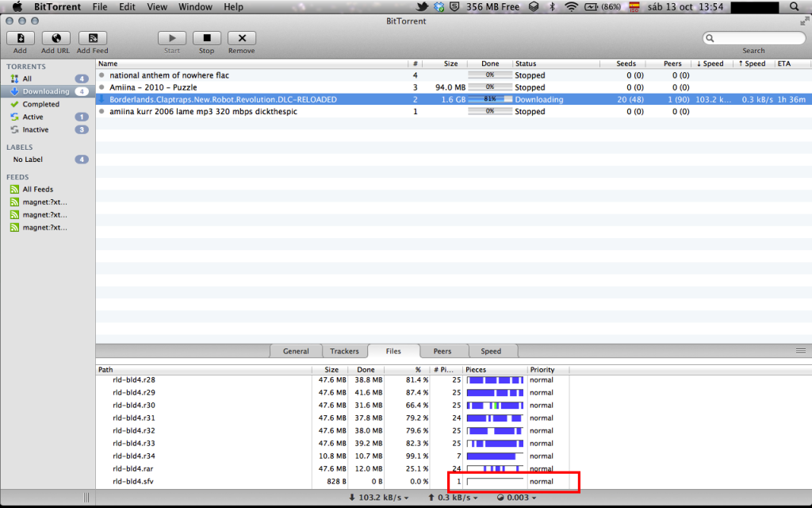The image size is (812, 508).
Task: Select the Downloading sidebar filter
Action: [x=48, y=91]
